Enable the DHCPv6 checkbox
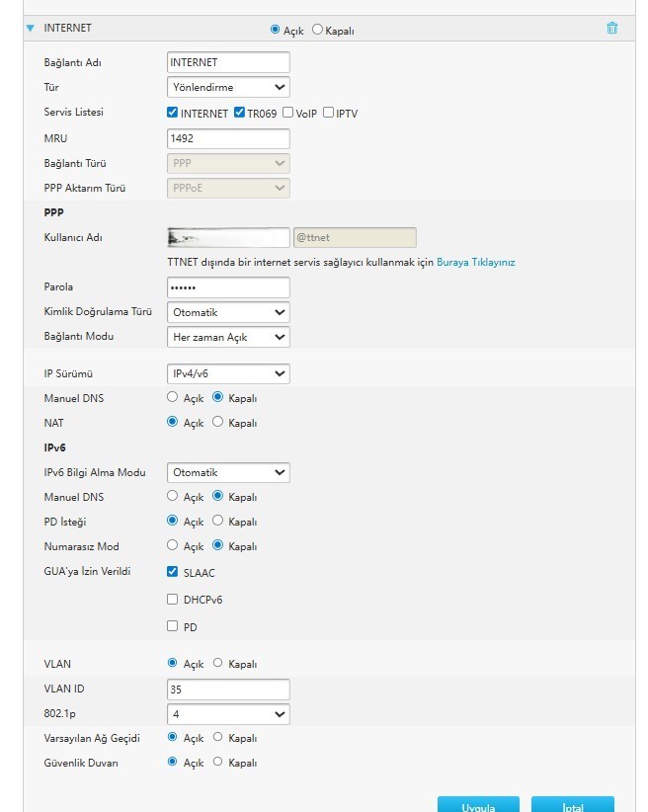This screenshot has width=648, height=812. [x=173, y=599]
